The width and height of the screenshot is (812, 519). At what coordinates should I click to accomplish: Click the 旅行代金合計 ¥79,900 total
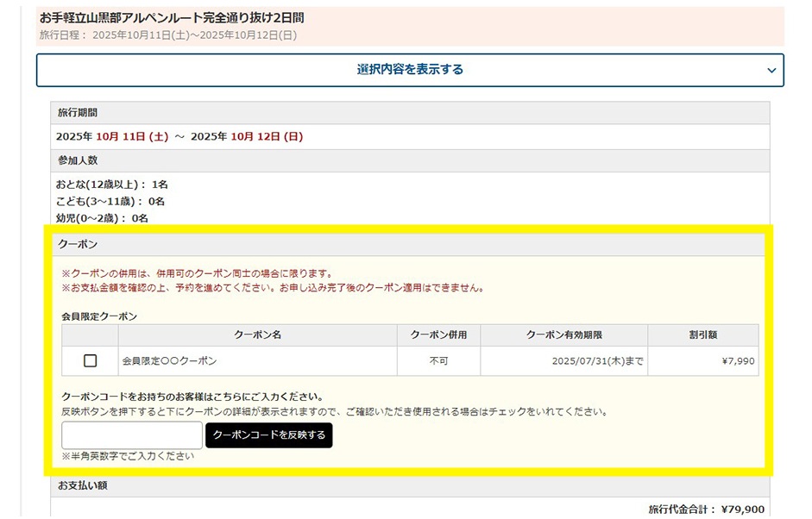pyautogui.click(x=707, y=510)
